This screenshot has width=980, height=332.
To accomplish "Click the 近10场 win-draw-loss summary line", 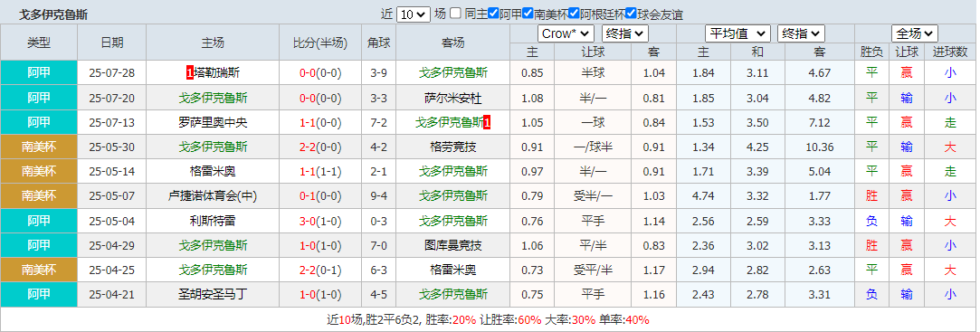I will point(488,319).
